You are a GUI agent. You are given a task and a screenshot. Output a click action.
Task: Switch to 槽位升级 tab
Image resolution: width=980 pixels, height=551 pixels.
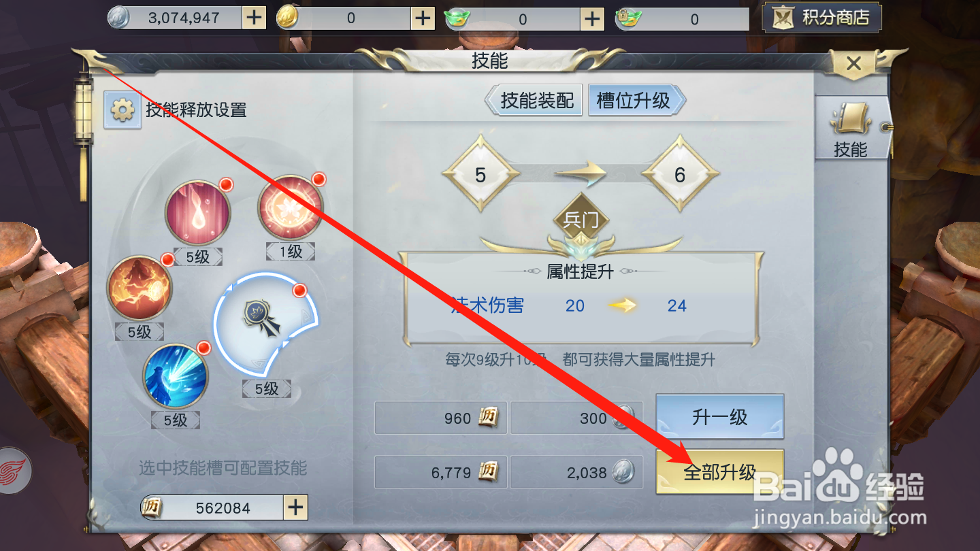coord(636,101)
